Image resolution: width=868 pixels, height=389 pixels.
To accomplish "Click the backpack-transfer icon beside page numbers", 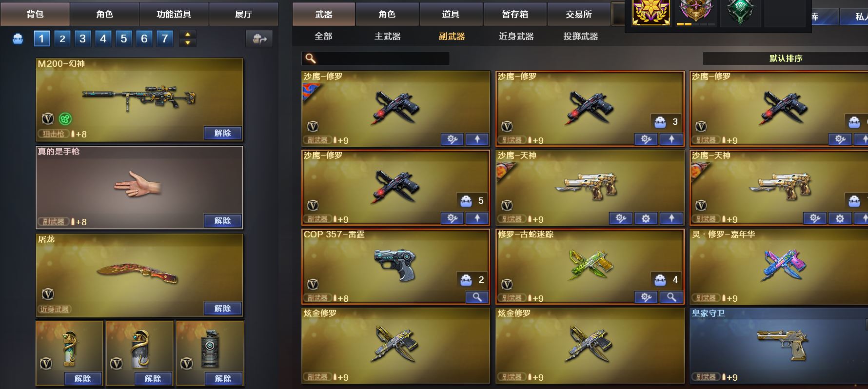I will [x=259, y=39].
